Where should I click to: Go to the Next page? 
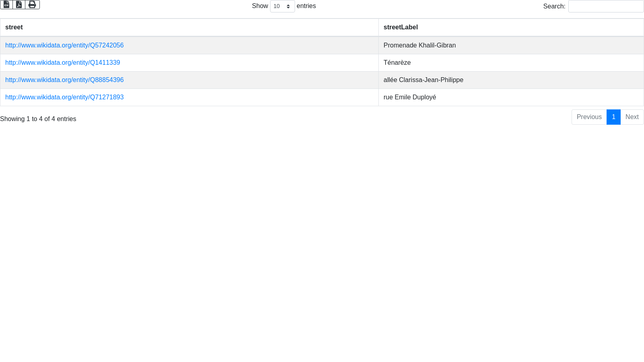632,117
